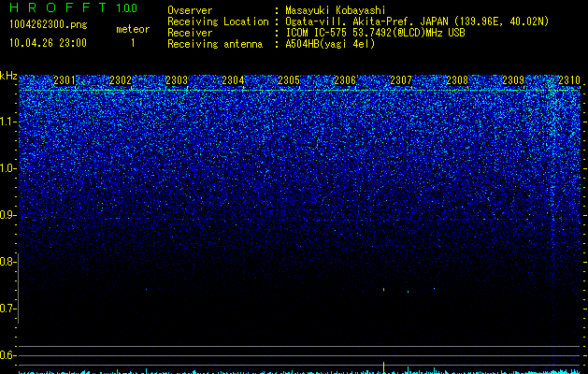The image size is (588, 374).
Task: Select the filename 1004262300.png
Action: click(x=49, y=25)
